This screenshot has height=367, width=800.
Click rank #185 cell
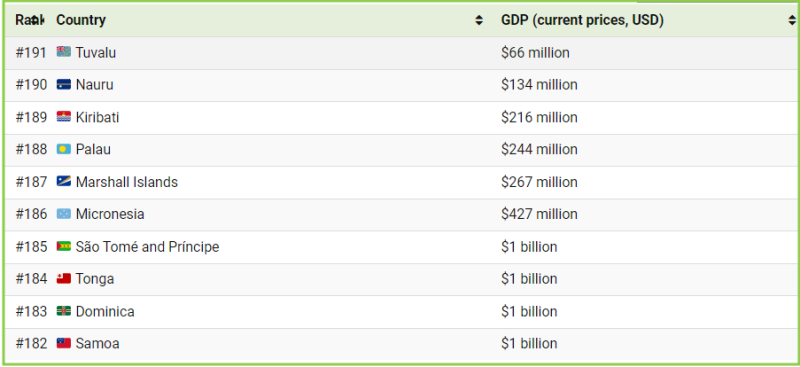[31, 247]
